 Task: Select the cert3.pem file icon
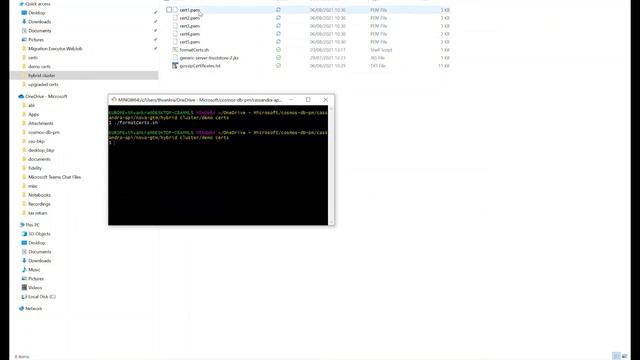coord(175,26)
